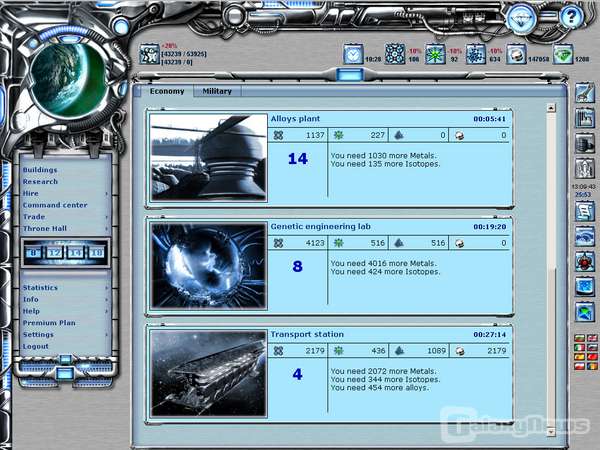Click the planet globe image at top left
Image resolution: width=600 pixels, height=450 pixels.
point(68,80)
